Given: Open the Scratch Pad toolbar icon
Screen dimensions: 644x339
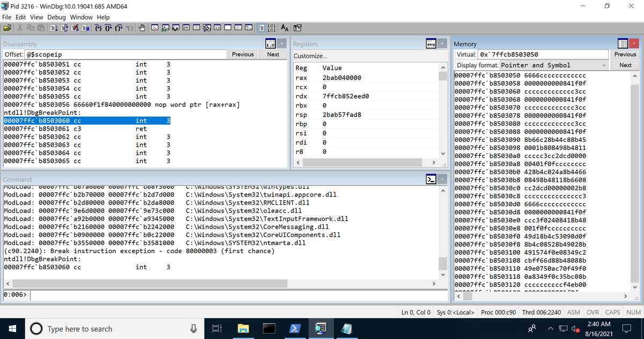Looking at the screenshot, I should pyautogui.click(x=228, y=27).
